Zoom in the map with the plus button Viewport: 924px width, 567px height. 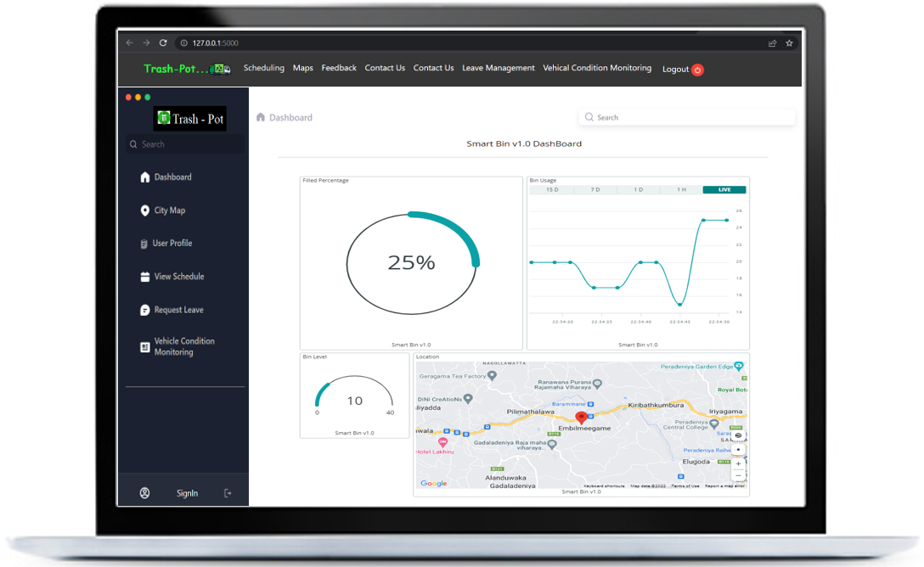tap(738, 463)
